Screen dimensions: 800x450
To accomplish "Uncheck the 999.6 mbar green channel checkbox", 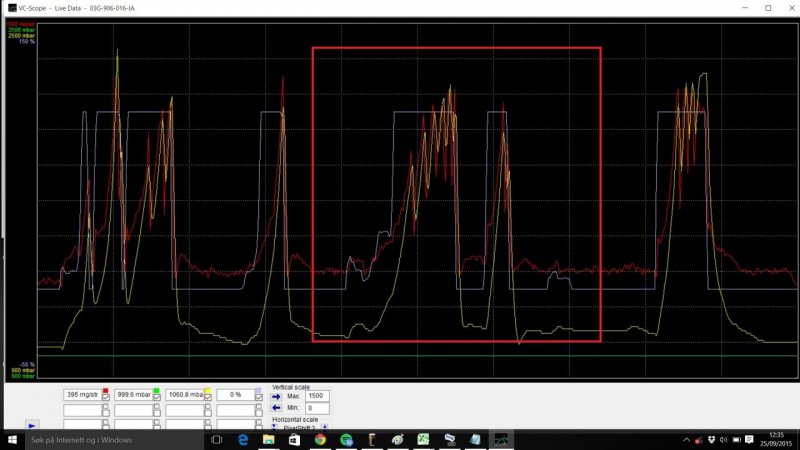I will [x=157, y=397].
